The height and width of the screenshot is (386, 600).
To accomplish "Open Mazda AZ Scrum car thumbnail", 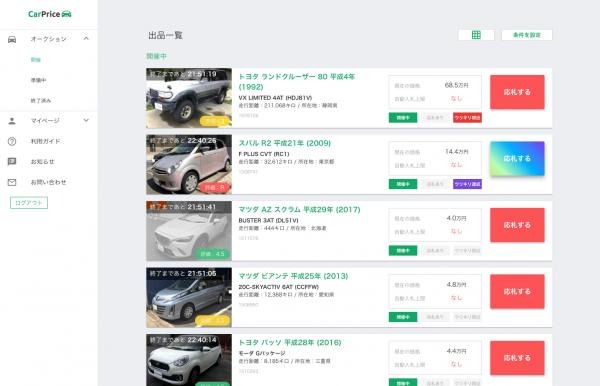I will pyautogui.click(x=189, y=231).
